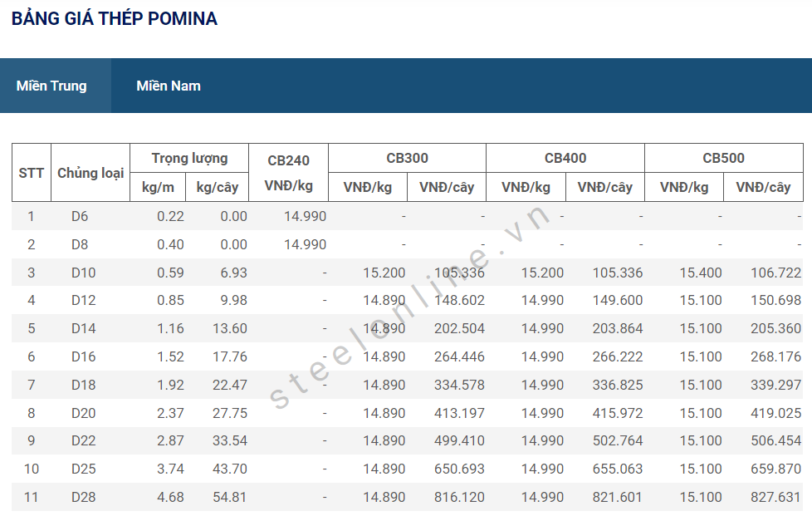Click D22 CB300 value 499.410
The width and height of the screenshot is (812, 516).
point(459,440)
